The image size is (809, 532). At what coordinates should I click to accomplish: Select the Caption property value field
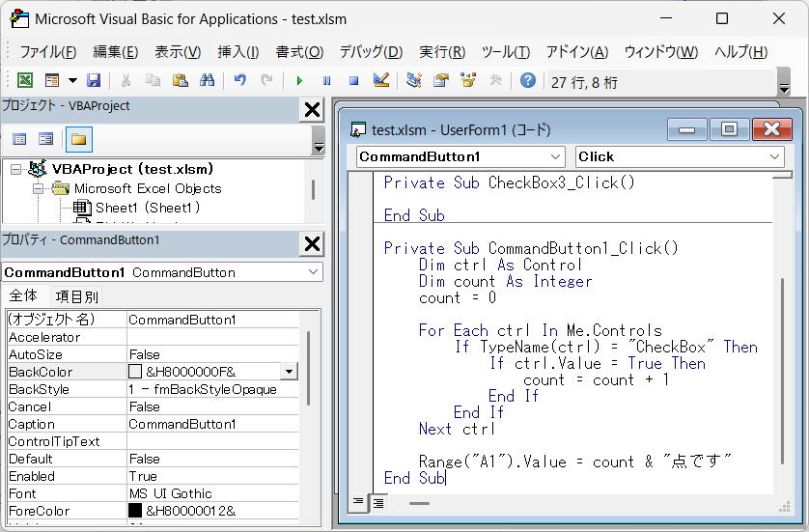(212, 424)
